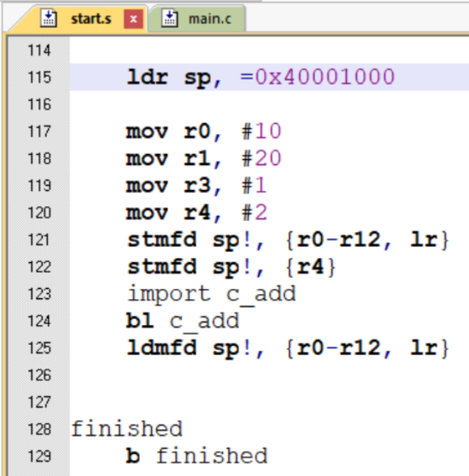Click the start.s file icon
469x476 pixels.
[x=49, y=18]
